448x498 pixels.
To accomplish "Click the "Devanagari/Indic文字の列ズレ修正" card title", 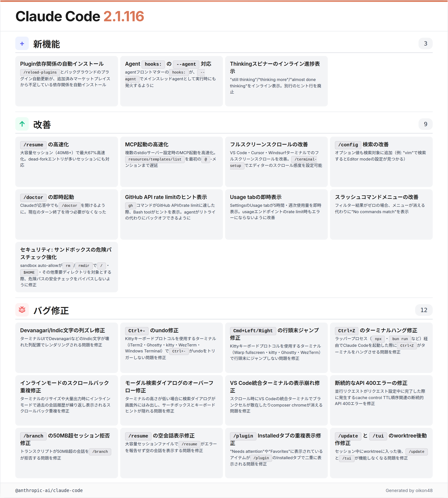I will [63, 330].
